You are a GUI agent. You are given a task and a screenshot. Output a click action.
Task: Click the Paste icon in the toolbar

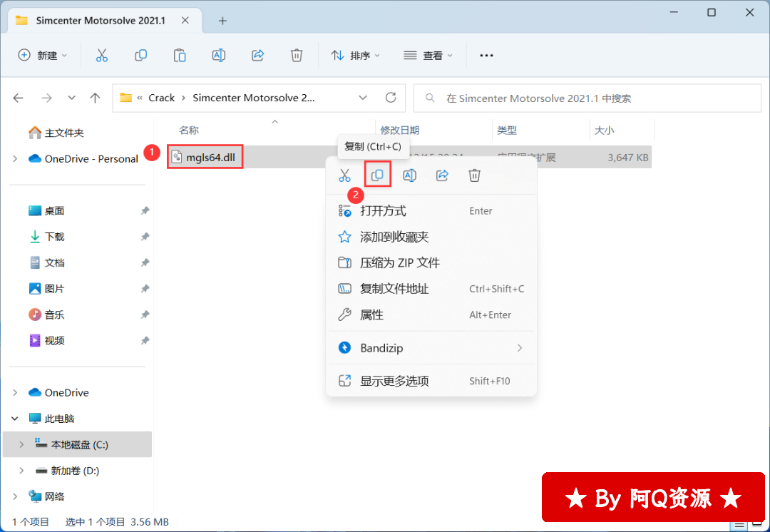coord(180,56)
